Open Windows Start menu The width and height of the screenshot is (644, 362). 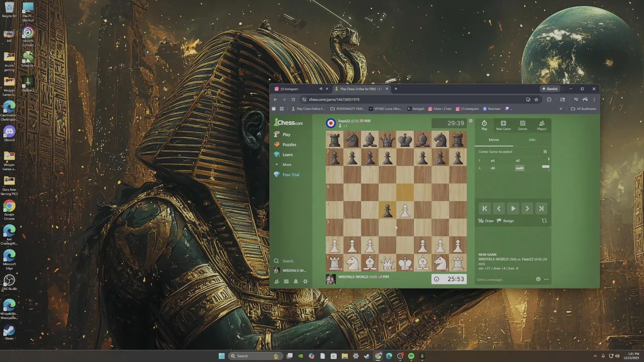click(x=222, y=356)
